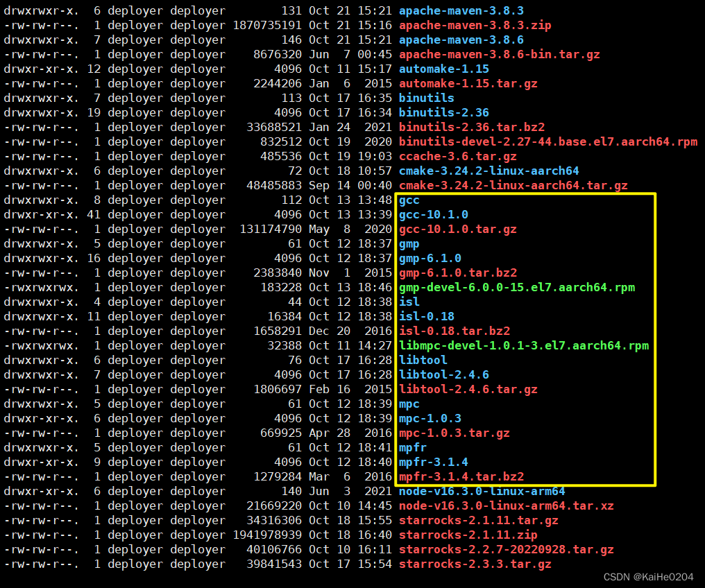Select the libtool-2.4.6.tar.gz file name
The width and height of the screenshot is (705, 588).
(x=468, y=389)
